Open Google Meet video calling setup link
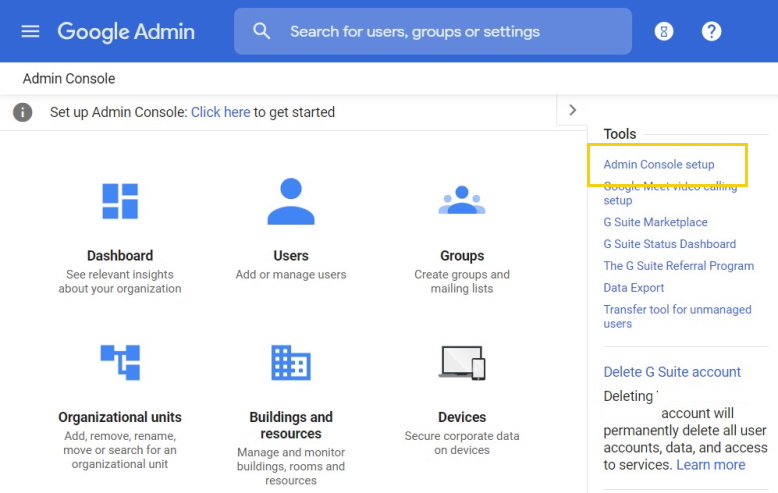The height and width of the screenshot is (493, 778). point(670,193)
